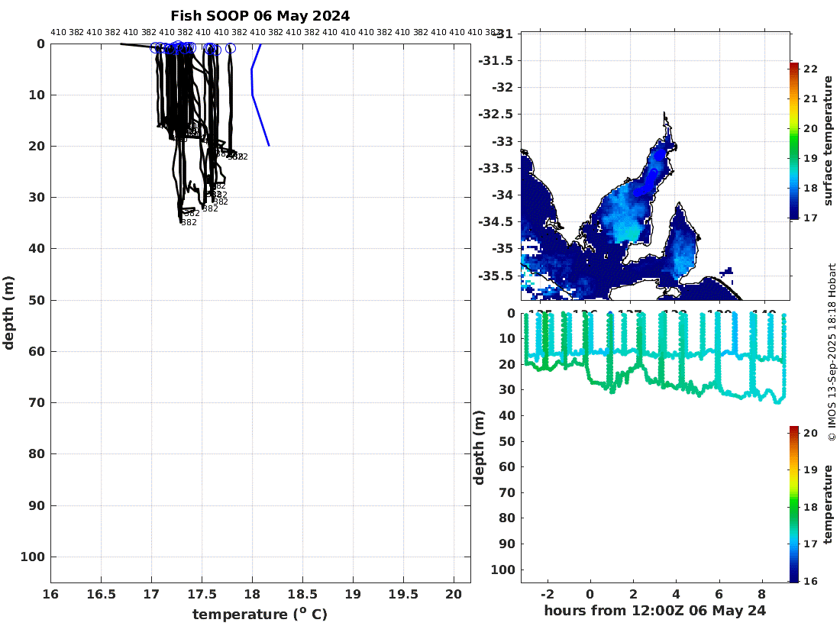Click the '-35.5' latitude tick on the map
This screenshot has width=840, height=626.
coord(496,276)
